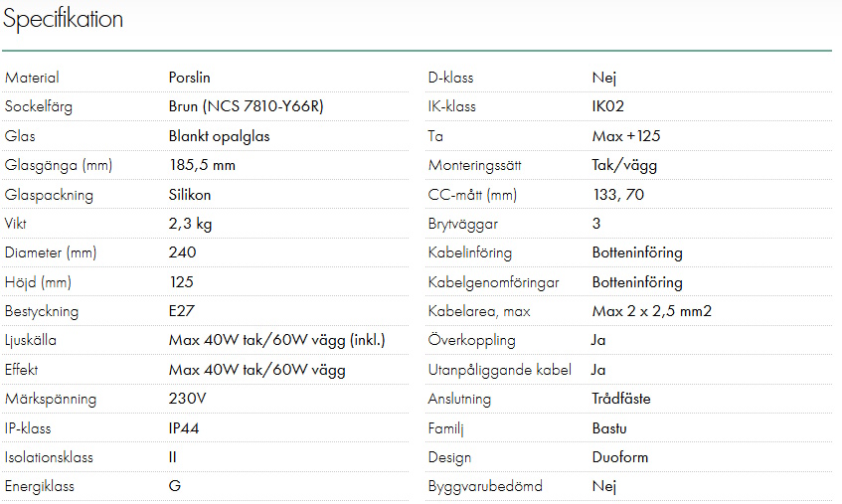Click the Ljuskälla row label
The image size is (842, 504).
coord(31,341)
